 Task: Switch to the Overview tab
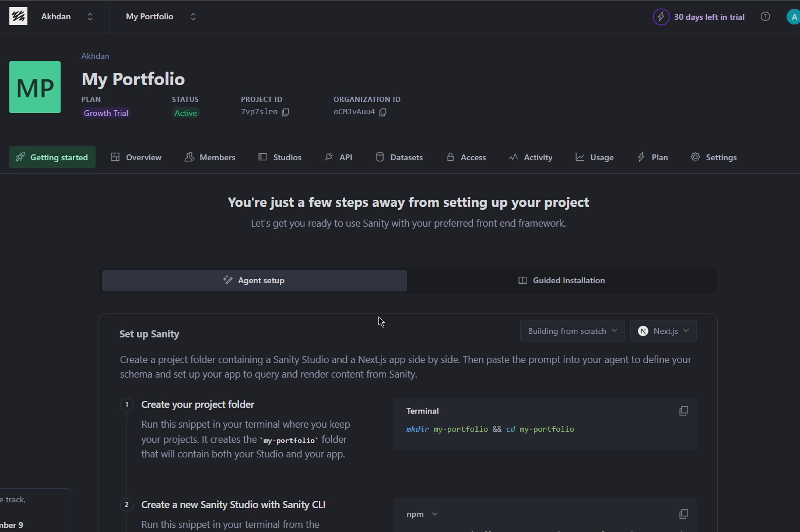pyautogui.click(x=136, y=157)
